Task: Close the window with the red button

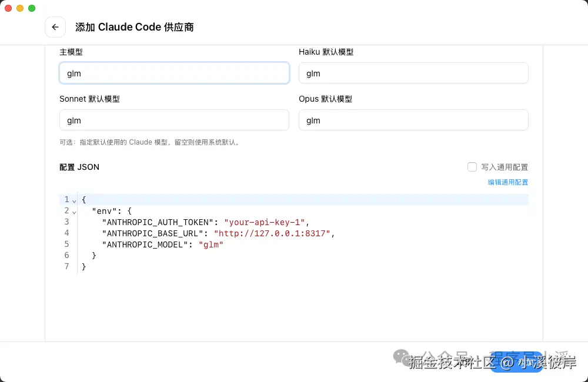Action: (8, 8)
